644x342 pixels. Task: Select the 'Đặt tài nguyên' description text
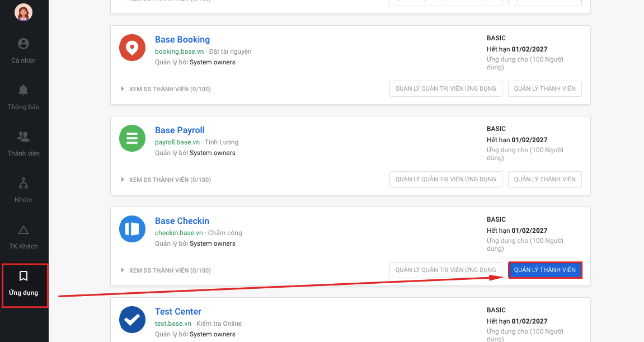(x=230, y=51)
